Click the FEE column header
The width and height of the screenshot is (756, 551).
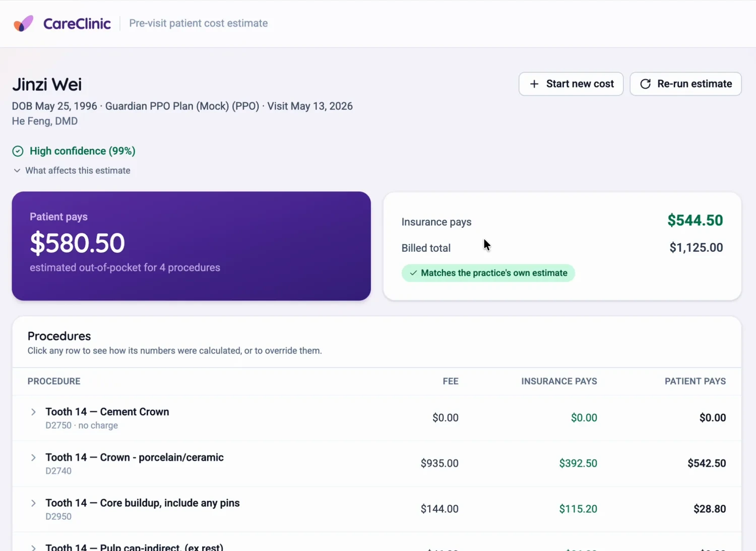point(451,381)
